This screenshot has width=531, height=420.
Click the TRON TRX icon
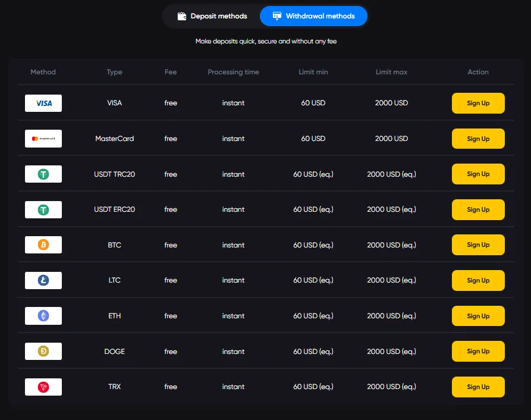(43, 387)
